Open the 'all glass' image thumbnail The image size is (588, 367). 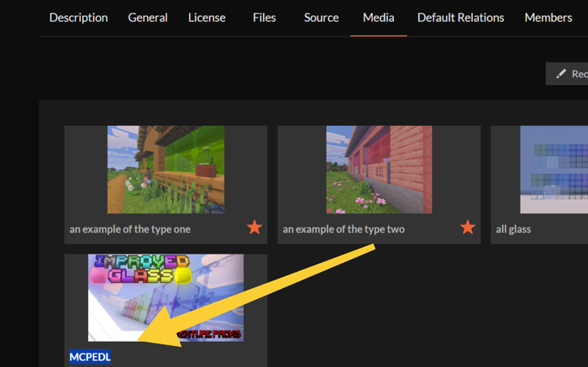point(554,170)
